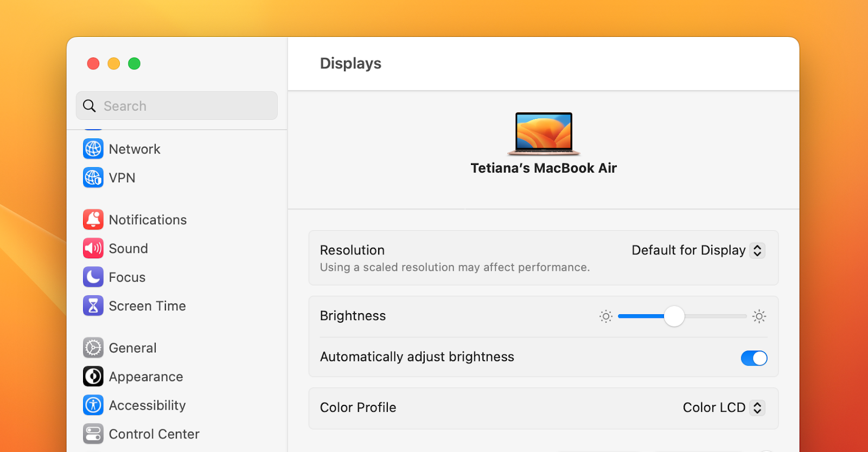This screenshot has width=868, height=452.
Task: Click the Brightness slider knob
Action: click(674, 316)
